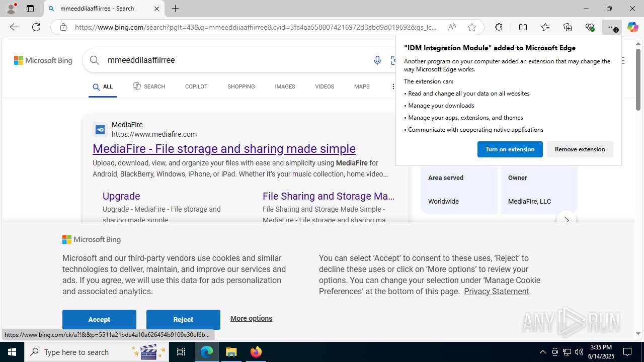
Task: Switch to the COPILOT tab
Action: (196, 86)
